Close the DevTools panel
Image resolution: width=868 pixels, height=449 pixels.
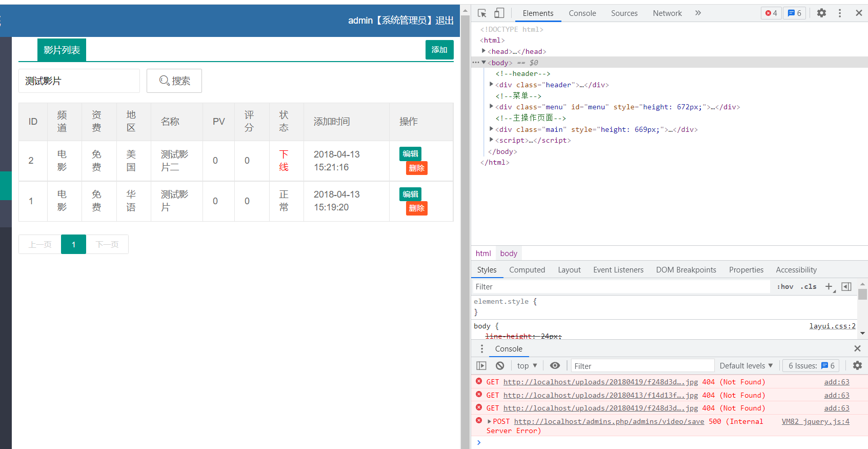[x=859, y=13]
